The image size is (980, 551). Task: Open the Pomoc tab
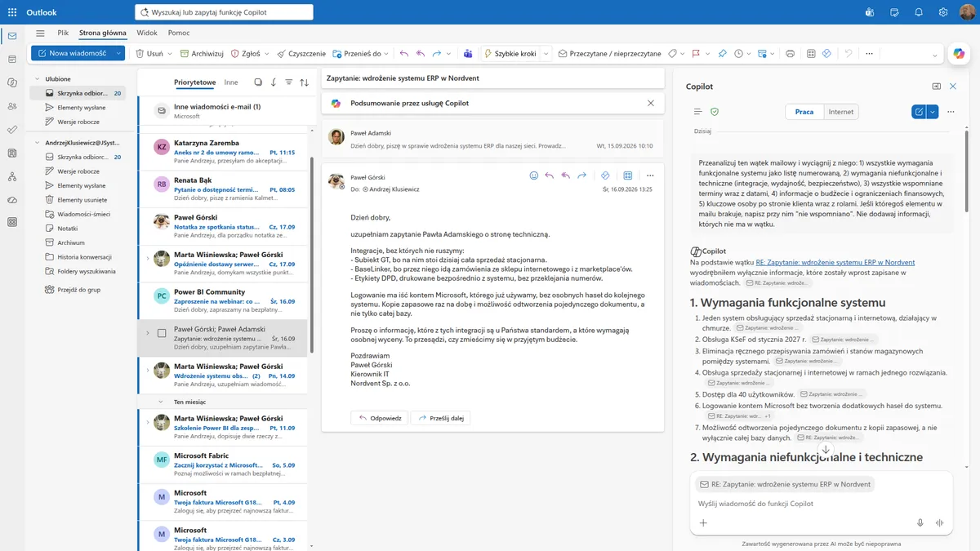click(179, 33)
